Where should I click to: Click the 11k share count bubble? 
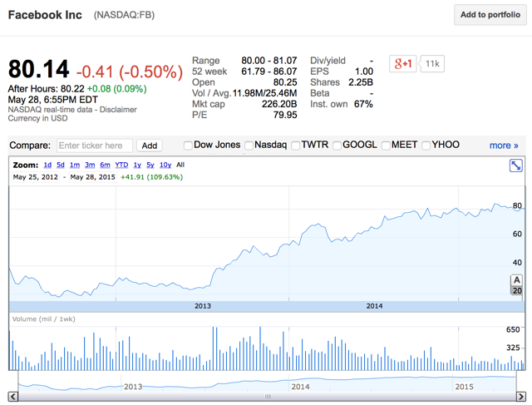click(x=432, y=63)
